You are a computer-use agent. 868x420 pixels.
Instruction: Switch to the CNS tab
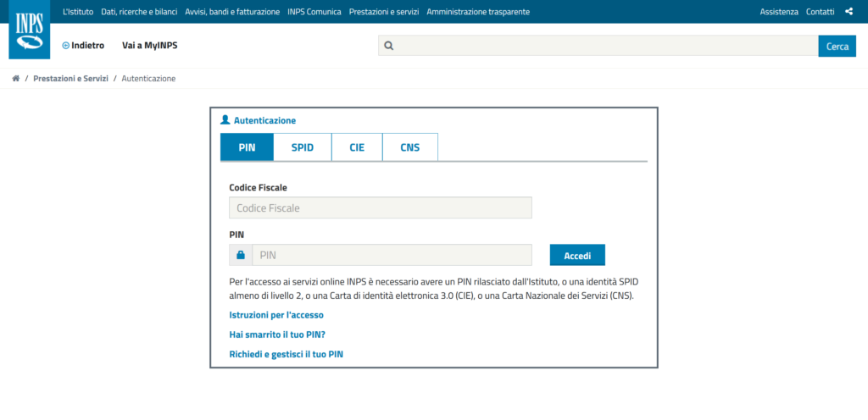pos(410,147)
